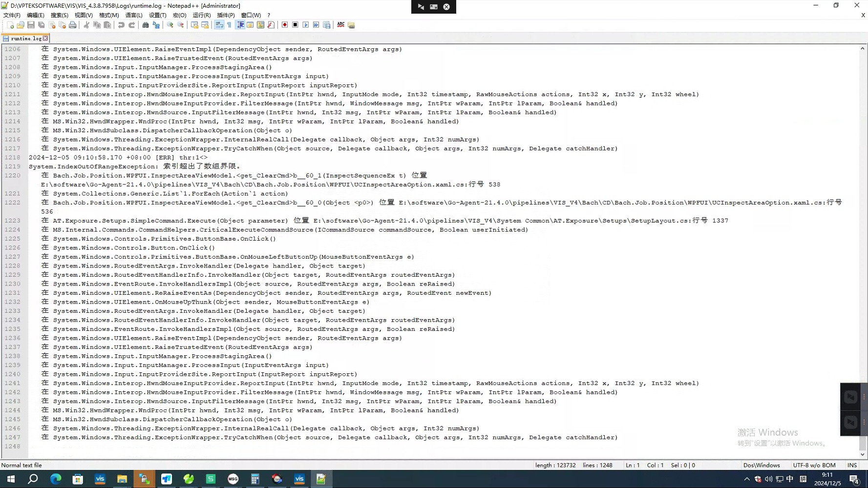Print the current document
Image resolution: width=868 pixels, height=488 pixels.
[x=73, y=25]
